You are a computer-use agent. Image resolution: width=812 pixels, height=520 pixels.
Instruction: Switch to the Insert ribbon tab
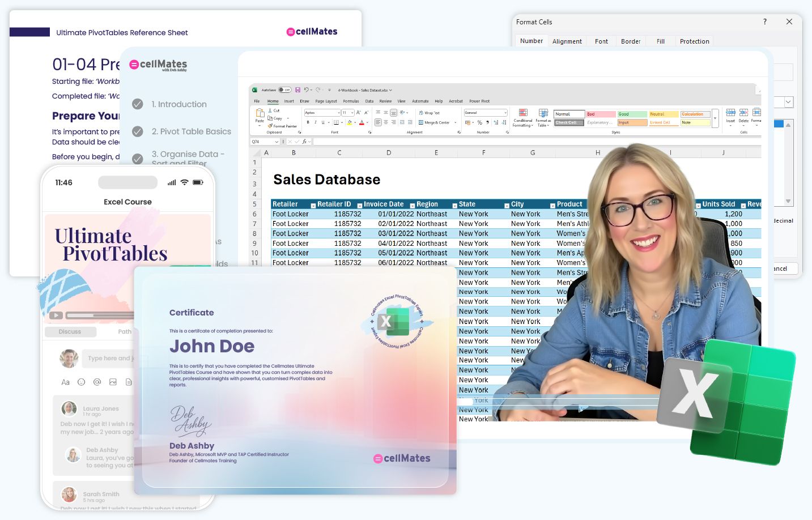289,101
